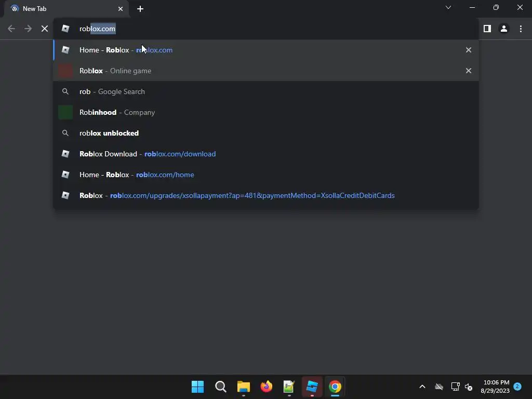Show hidden system tray icons
The width and height of the screenshot is (532, 399).
[422, 387]
